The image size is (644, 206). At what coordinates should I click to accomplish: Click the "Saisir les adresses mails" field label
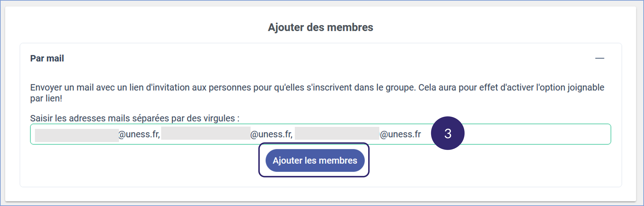(135, 118)
